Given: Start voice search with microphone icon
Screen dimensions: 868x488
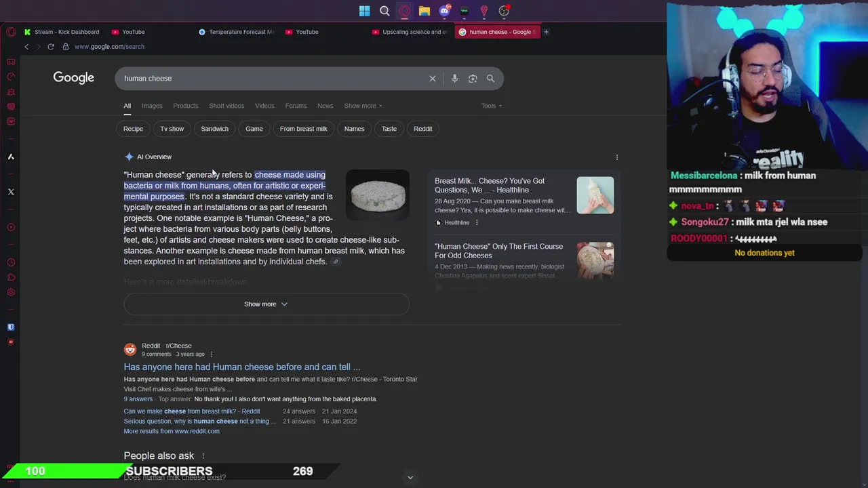Looking at the screenshot, I should 455,79.
